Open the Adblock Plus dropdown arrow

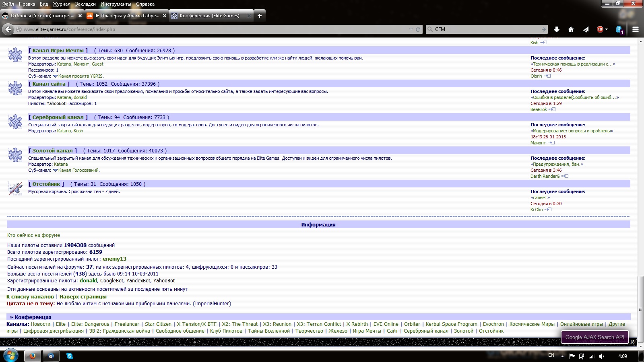pos(607,29)
